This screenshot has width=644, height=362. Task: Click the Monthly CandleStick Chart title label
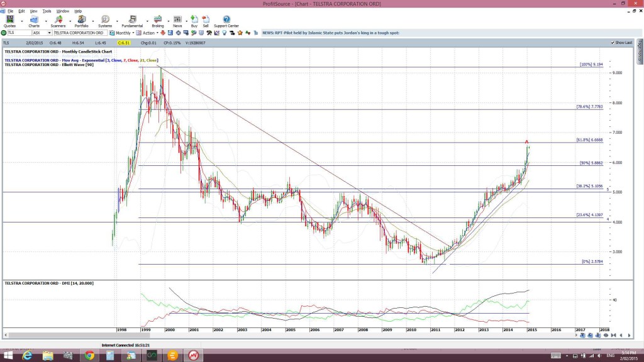click(x=58, y=52)
